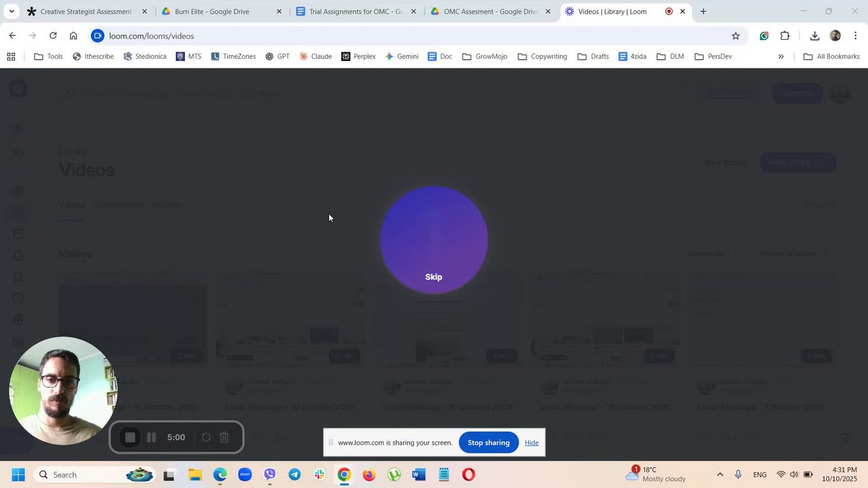The height and width of the screenshot is (488, 868).
Task: Expand the DLM bookmark folder
Action: [670, 56]
